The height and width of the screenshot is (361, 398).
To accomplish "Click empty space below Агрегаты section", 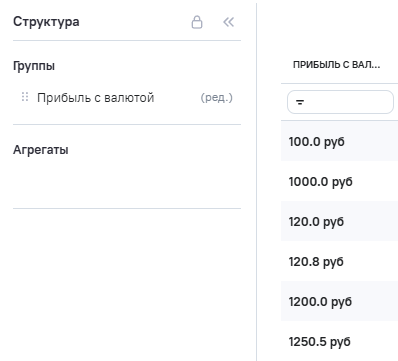I will tap(127, 283).
